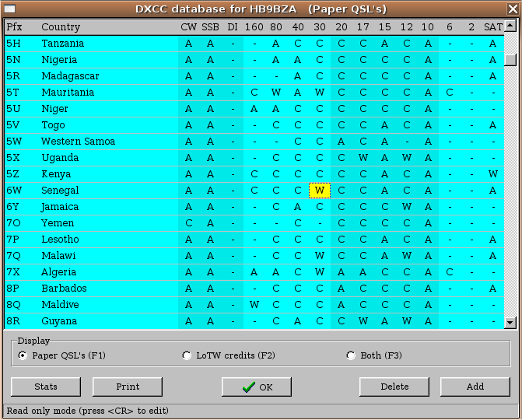Select Barbados in the list

[64, 288]
